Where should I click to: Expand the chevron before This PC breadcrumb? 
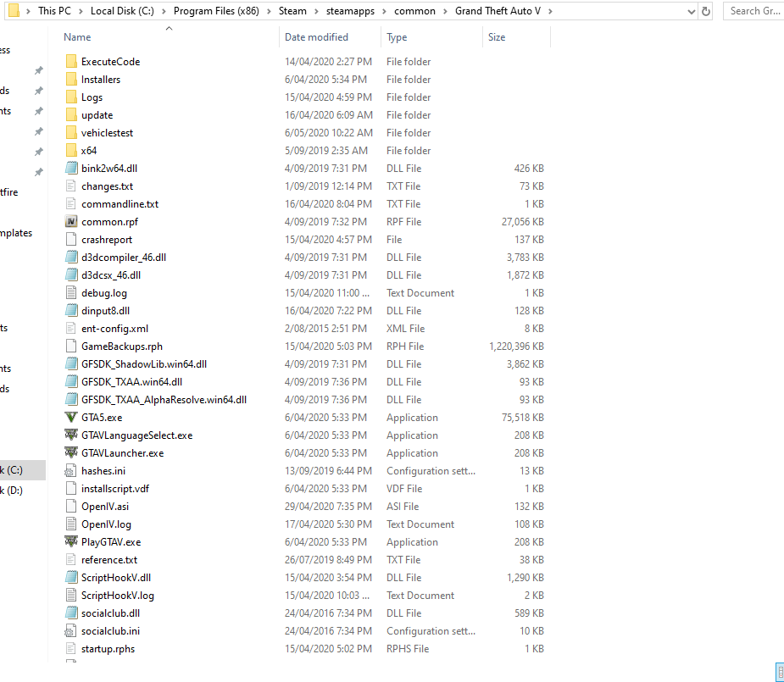click(28, 11)
